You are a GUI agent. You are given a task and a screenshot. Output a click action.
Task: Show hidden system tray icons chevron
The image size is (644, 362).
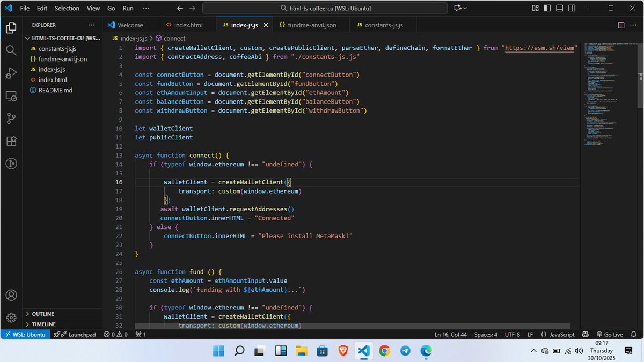(x=533, y=351)
